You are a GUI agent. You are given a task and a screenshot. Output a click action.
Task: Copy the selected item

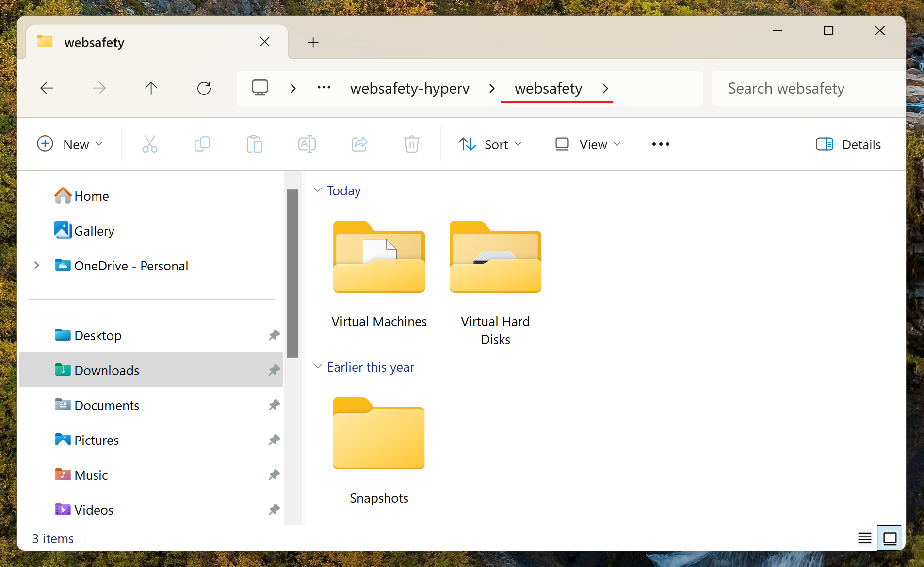coord(202,144)
